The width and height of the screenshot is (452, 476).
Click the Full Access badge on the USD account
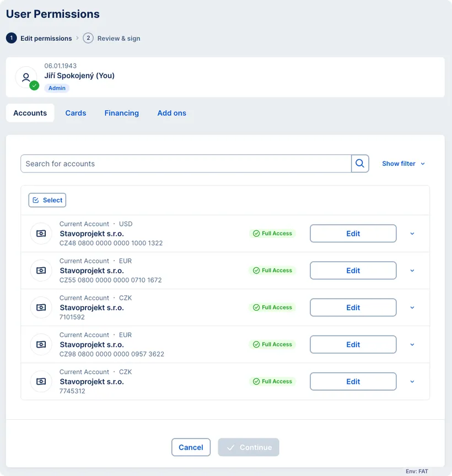272,234
